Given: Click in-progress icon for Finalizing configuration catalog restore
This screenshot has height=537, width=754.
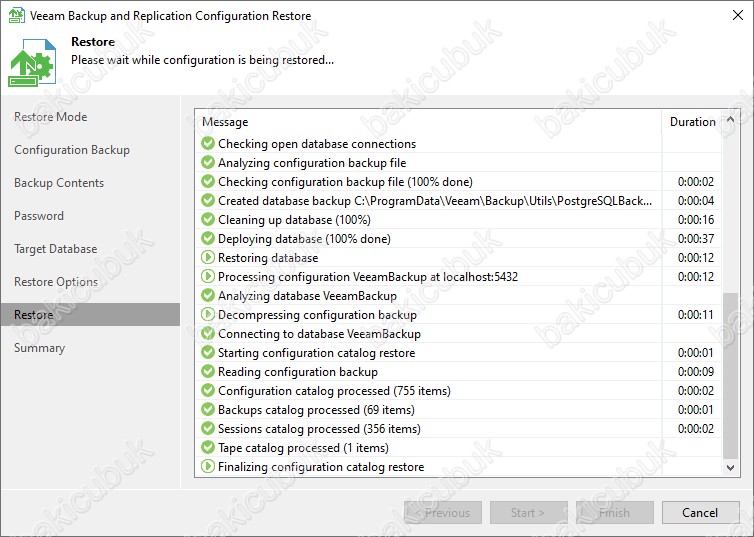Looking at the screenshot, I should pyautogui.click(x=208, y=466).
